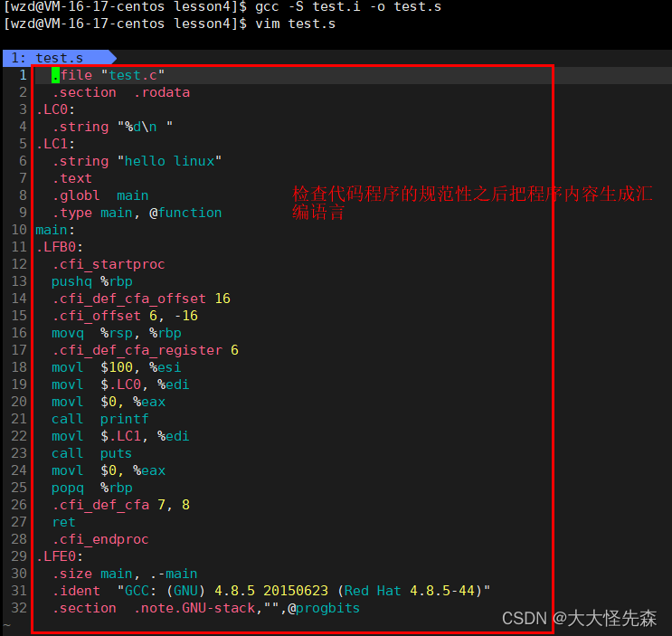
Task: Click '.cfi_def_cfa_register 6' line
Action: click(x=145, y=350)
